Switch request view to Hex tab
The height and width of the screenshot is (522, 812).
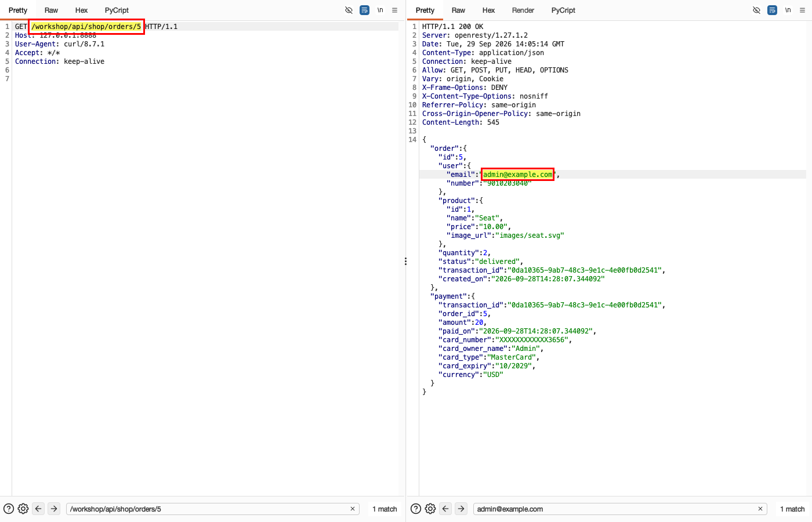click(x=81, y=10)
